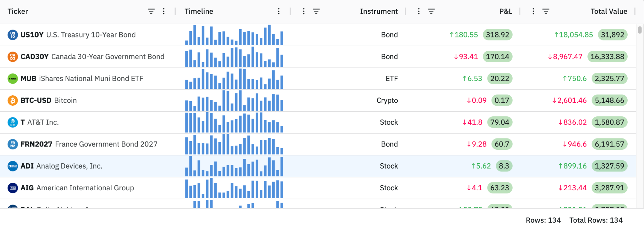Image resolution: width=644 pixels, height=229 pixels.
Task: Sort by the Ticker column header
Action: click(18, 11)
